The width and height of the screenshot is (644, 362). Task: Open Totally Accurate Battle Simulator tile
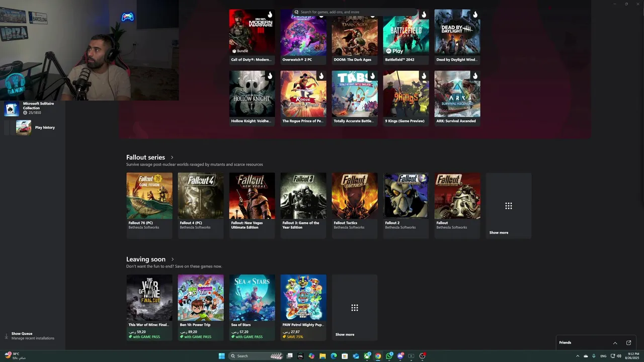point(355,98)
